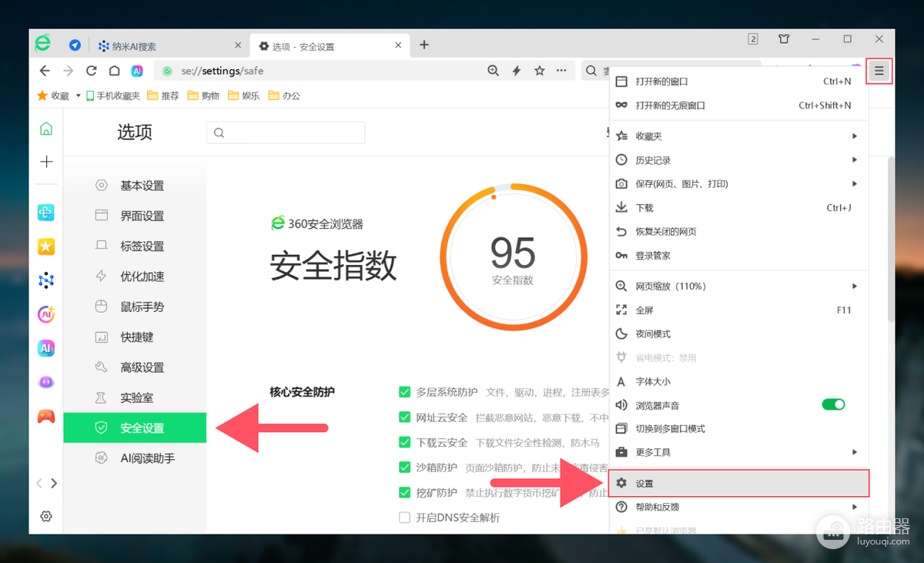The width and height of the screenshot is (924, 563).
Task: Enable 开启DNS安全解析 checkbox
Action: pyautogui.click(x=404, y=518)
